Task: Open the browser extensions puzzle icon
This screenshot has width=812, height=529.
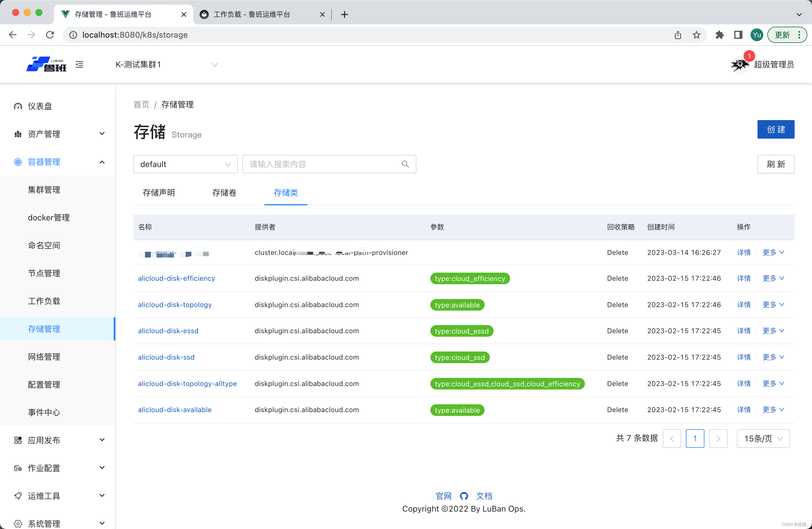Action: click(719, 35)
